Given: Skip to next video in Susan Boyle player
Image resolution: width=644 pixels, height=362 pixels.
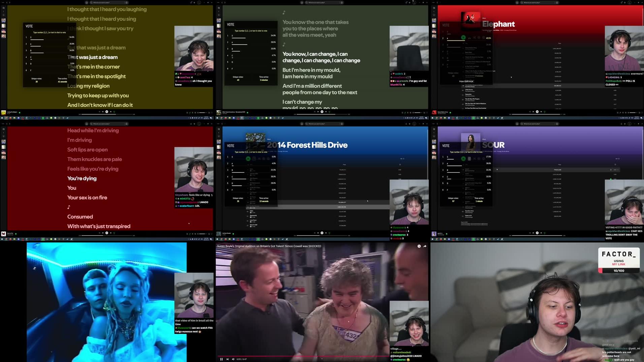Looking at the screenshot, I should [x=227, y=359].
